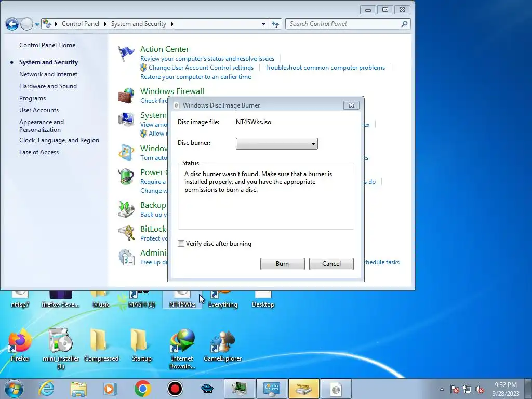
Task: Click the Action Center flag in system tray
Action: (x=455, y=389)
